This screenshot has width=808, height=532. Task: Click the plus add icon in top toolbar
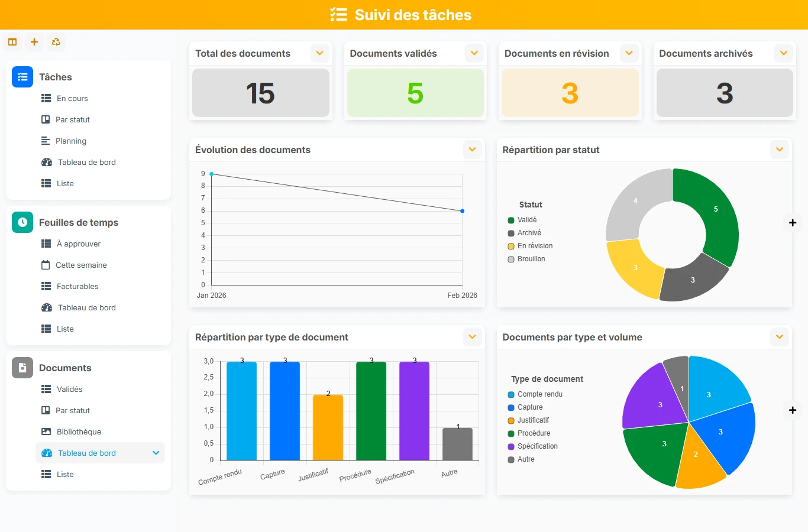34,42
